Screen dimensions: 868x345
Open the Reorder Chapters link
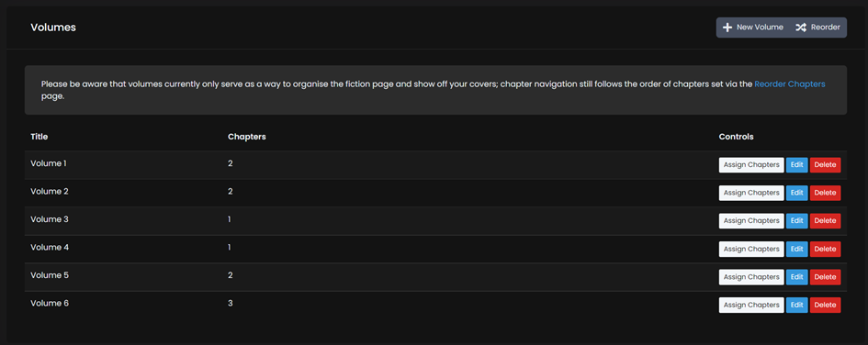(x=789, y=84)
